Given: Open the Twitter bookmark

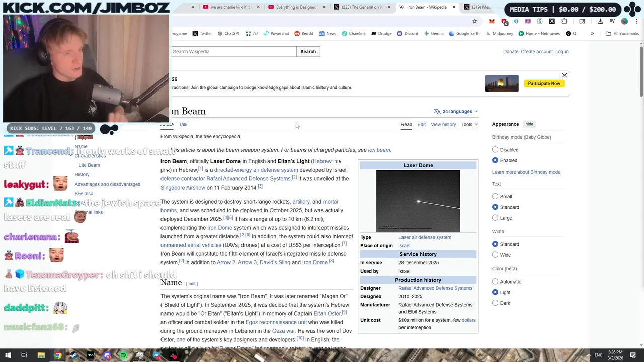Looking at the screenshot, I should (x=202, y=34).
